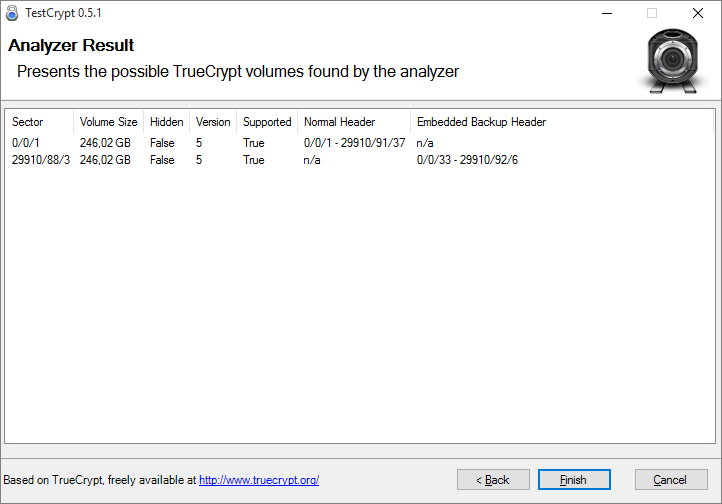Click the True value in the 0/0/1 row
Viewport: 722px width, 504px height.
(254, 143)
